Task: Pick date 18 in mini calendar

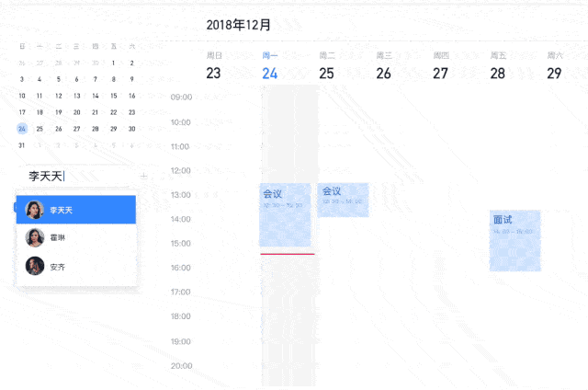Action: pyautogui.click(x=40, y=112)
